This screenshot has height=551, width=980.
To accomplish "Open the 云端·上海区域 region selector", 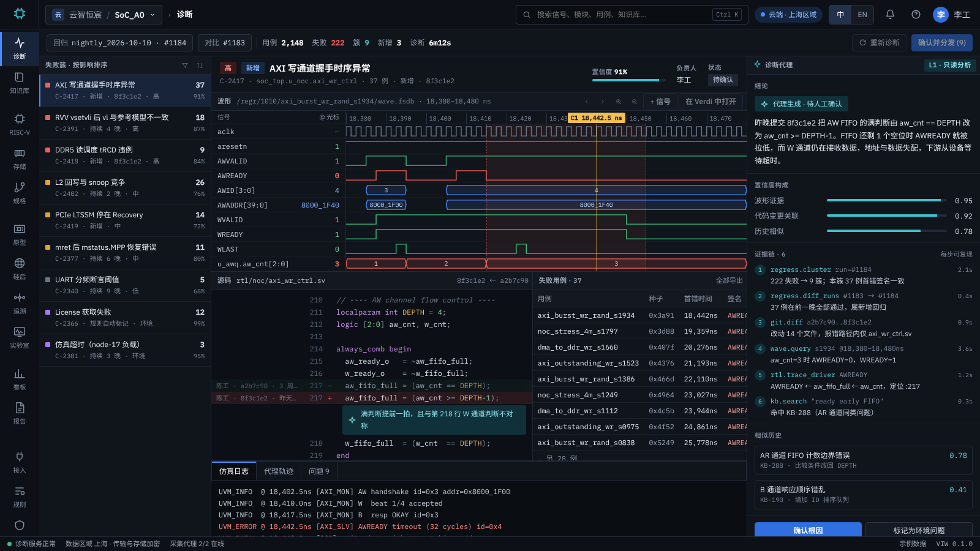I will [788, 15].
